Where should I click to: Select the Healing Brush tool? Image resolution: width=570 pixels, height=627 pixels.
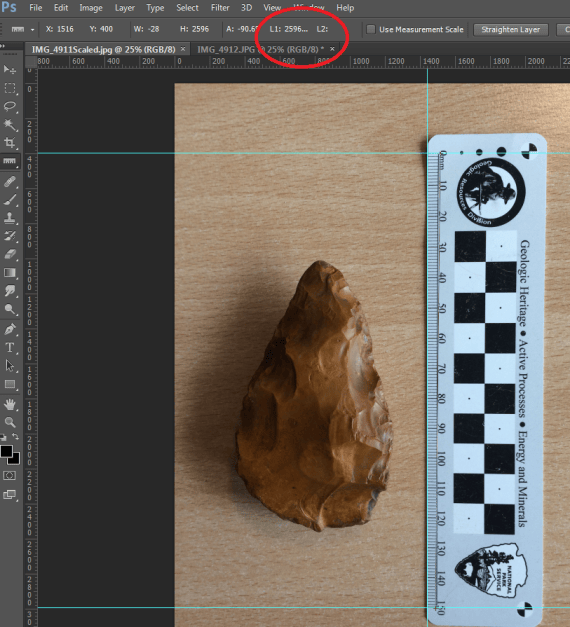[10, 182]
